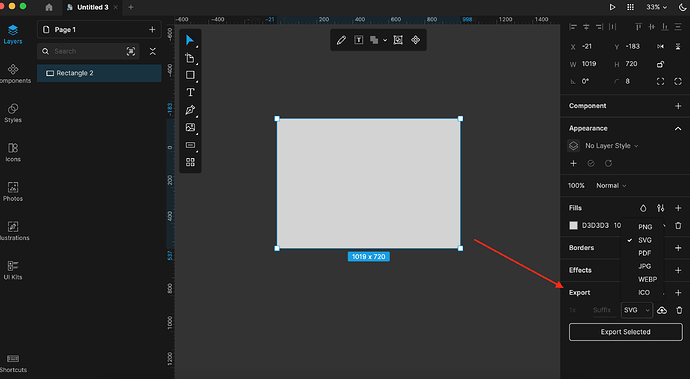Click the pencil edit icon on canvas toolbar
Image resolution: width=690 pixels, height=379 pixels.
[341, 40]
